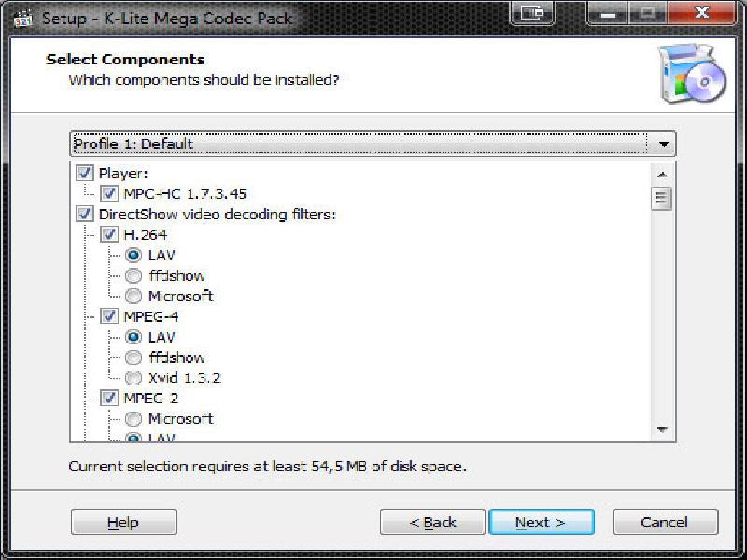Click the installer box and disc image
This screenshot has height=560, width=747.
click(692, 73)
